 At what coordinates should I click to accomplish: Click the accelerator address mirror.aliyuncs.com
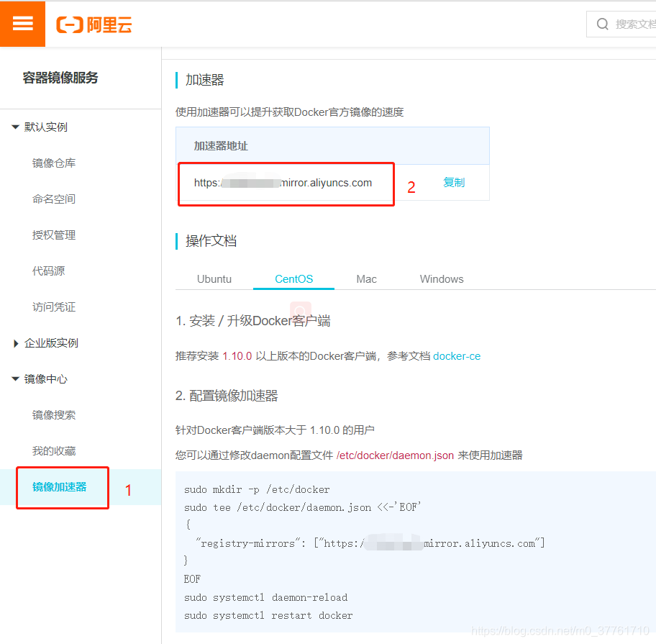(x=283, y=183)
